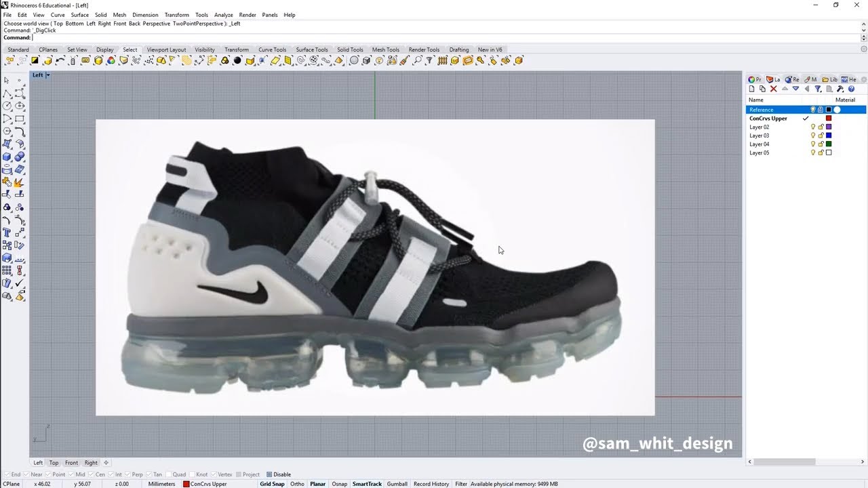The image size is (868, 488).
Task: Toggle the lock on Layer 04
Action: click(x=821, y=144)
